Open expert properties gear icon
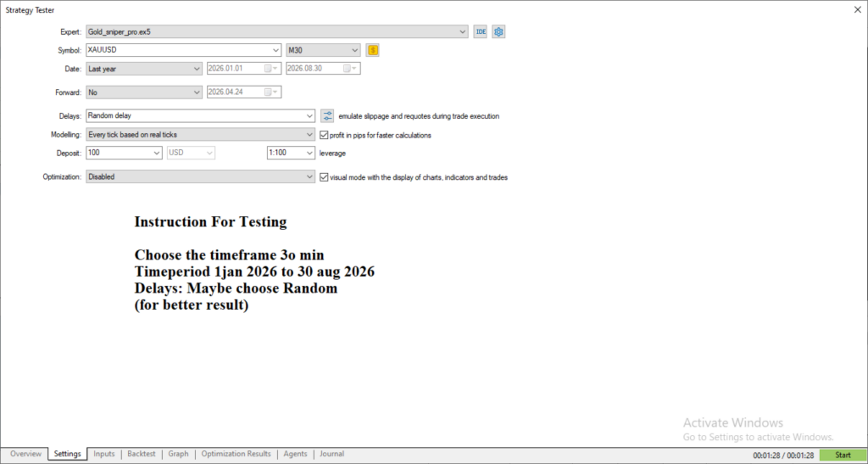This screenshot has width=868, height=464. tap(498, 32)
